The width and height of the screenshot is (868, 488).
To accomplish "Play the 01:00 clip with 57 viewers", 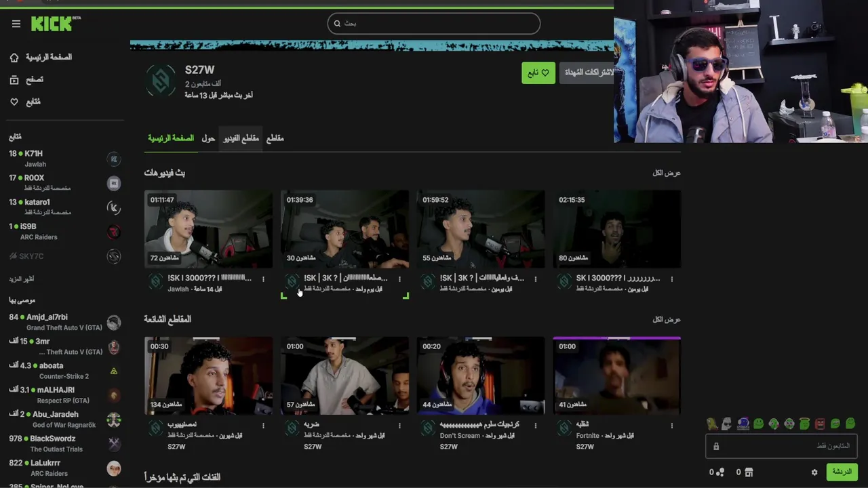I will click(344, 375).
